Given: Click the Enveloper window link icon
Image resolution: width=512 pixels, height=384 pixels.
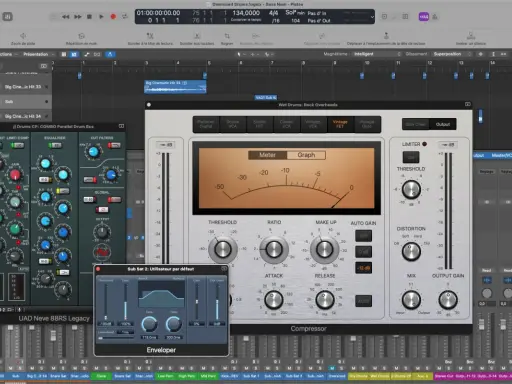Looking at the screenshot, I should coord(224,269).
